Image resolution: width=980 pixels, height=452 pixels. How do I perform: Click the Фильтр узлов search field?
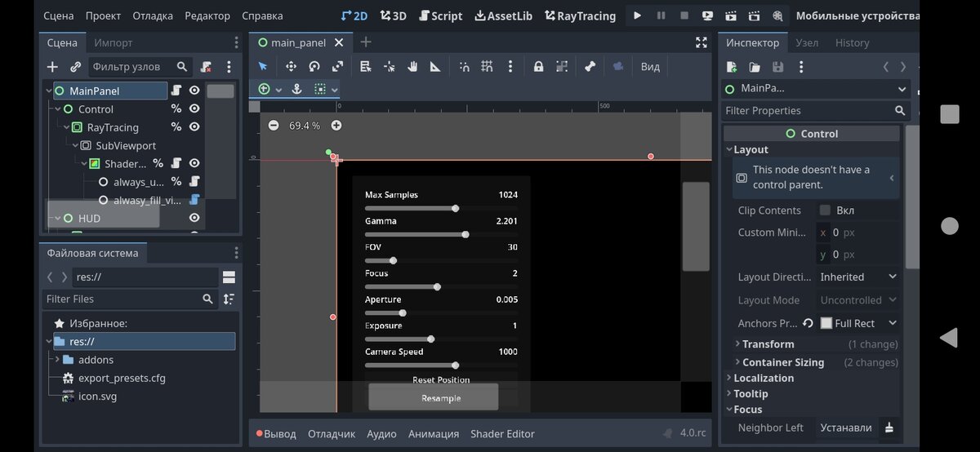(x=139, y=67)
